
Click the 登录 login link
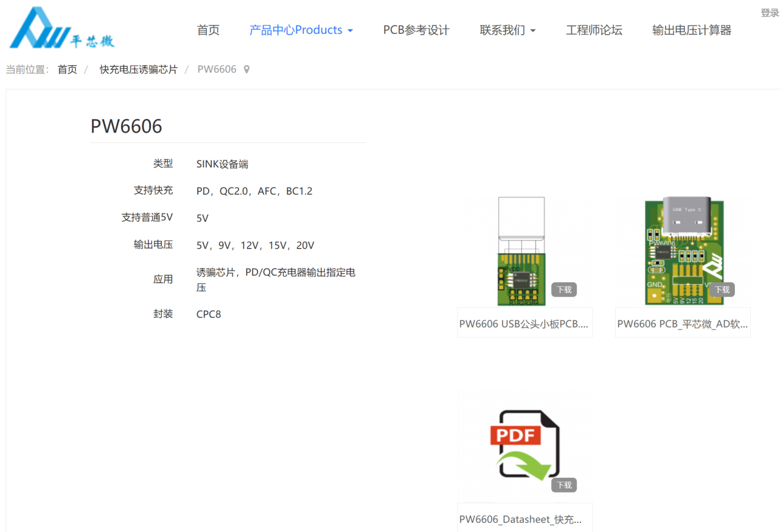pyautogui.click(x=769, y=12)
